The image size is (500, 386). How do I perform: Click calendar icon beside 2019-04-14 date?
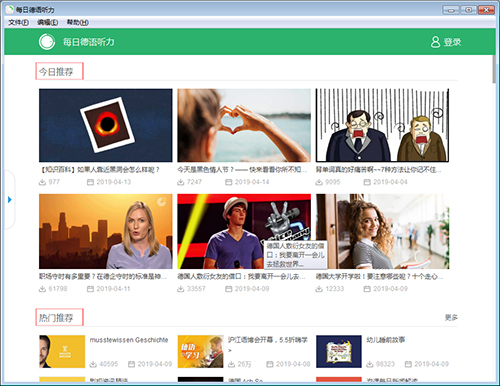[228, 182]
